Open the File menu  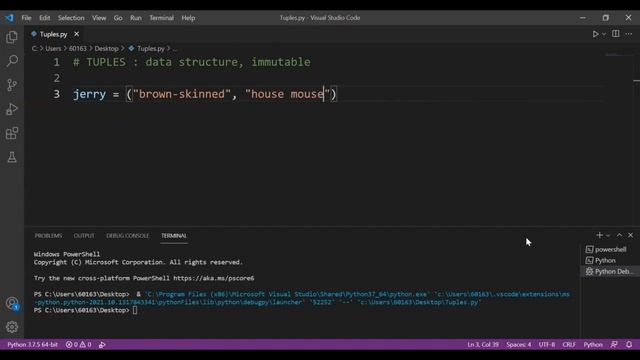tap(27, 18)
